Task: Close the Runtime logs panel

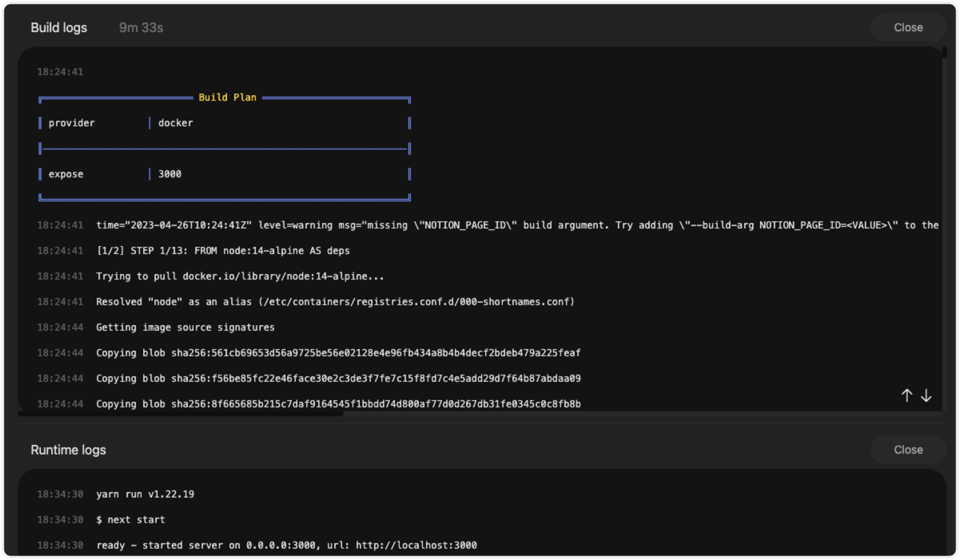Action: [908, 449]
